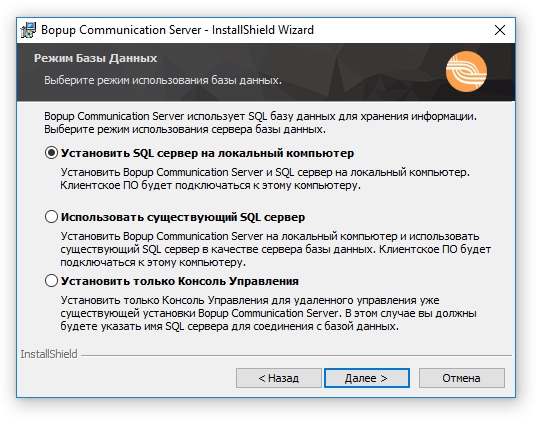Close the InstallShield Wizard window
This screenshot has height=421, width=536.
500,30
